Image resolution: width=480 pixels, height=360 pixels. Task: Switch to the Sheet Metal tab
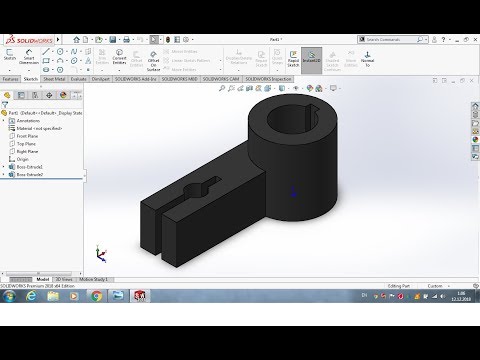coord(54,79)
